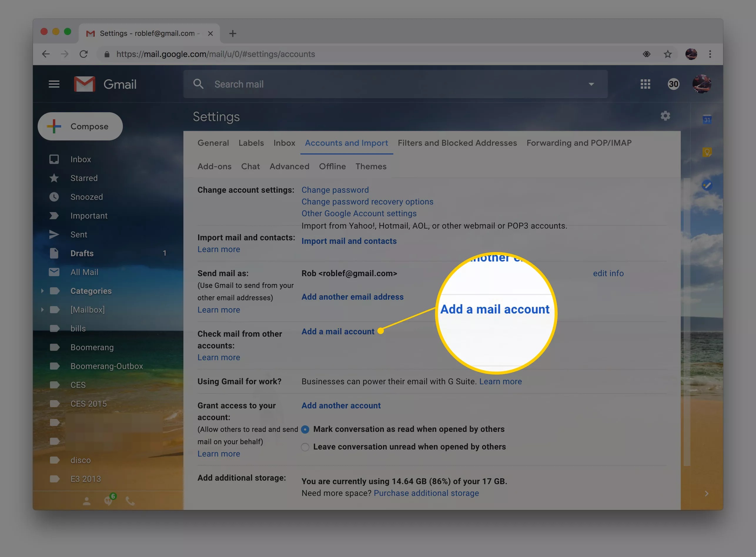
Task: Open notifications badge showing 30
Action: [673, 84]
